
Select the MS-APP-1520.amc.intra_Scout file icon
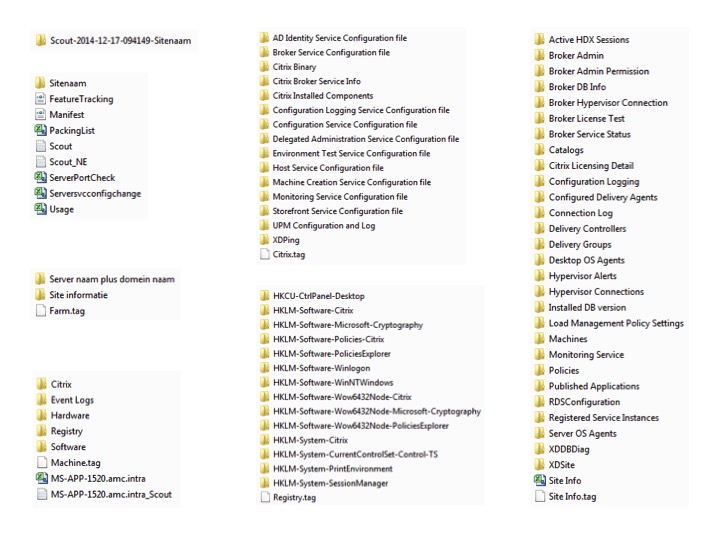(42, 494)
